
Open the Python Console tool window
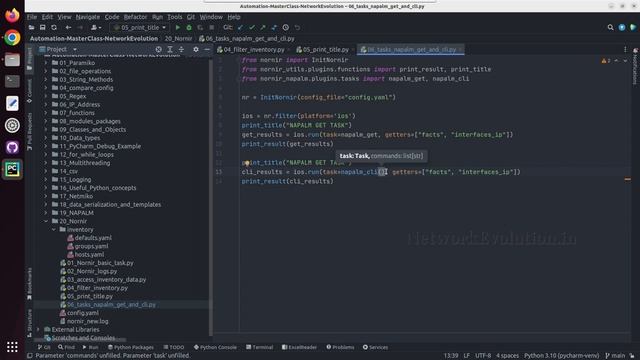click(x=215, y=347)
